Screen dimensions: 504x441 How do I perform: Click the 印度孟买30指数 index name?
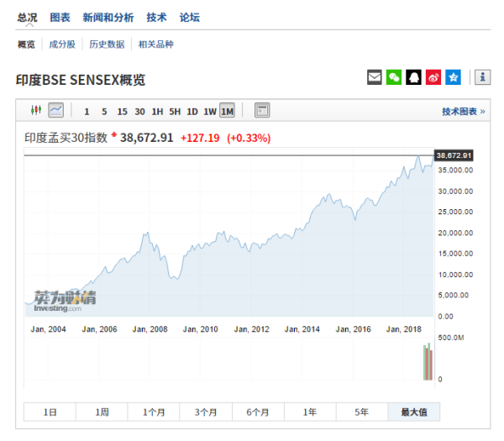coord(66,138)
